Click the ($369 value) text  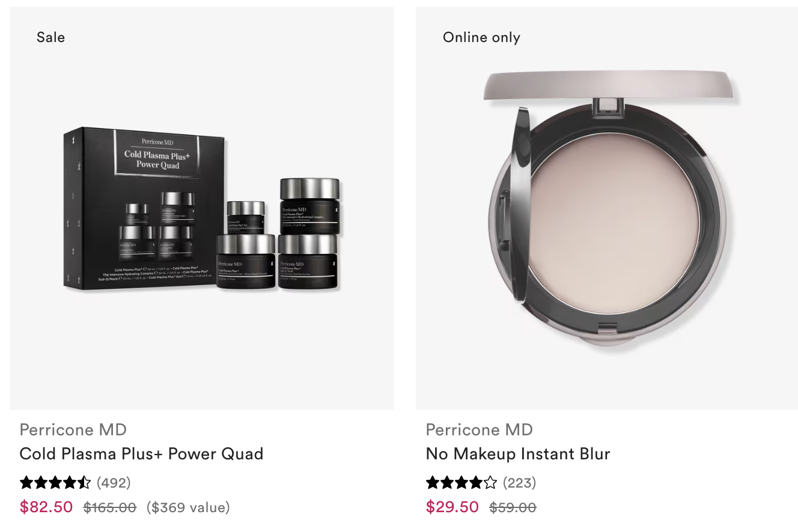(x=188, y=507)
